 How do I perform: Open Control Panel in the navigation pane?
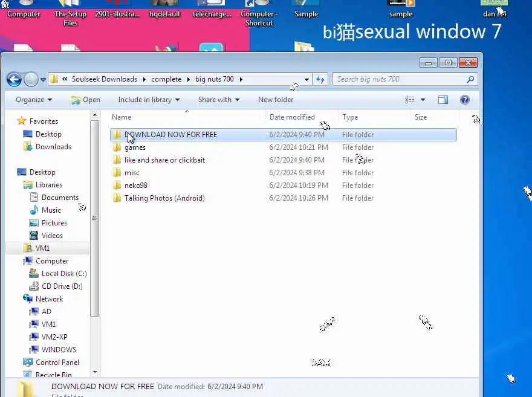click(57, 363)
